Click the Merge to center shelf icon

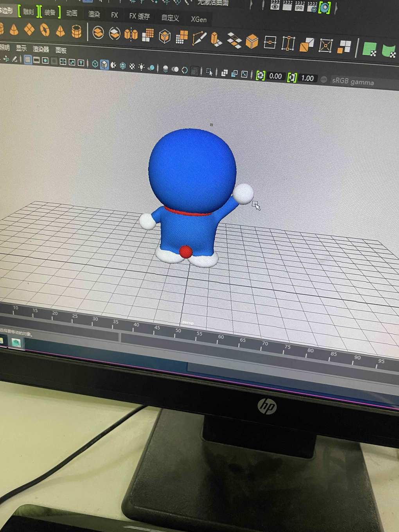(325, 46)
